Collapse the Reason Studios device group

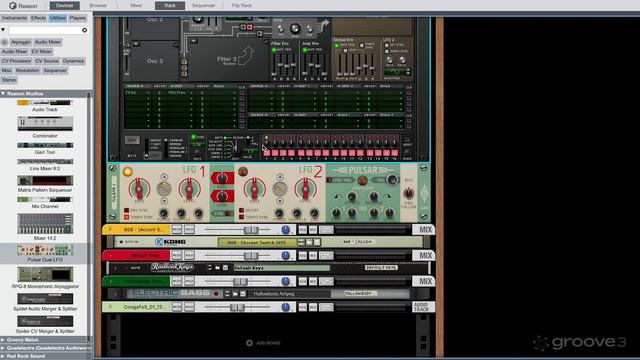click(x=3, y=94)
